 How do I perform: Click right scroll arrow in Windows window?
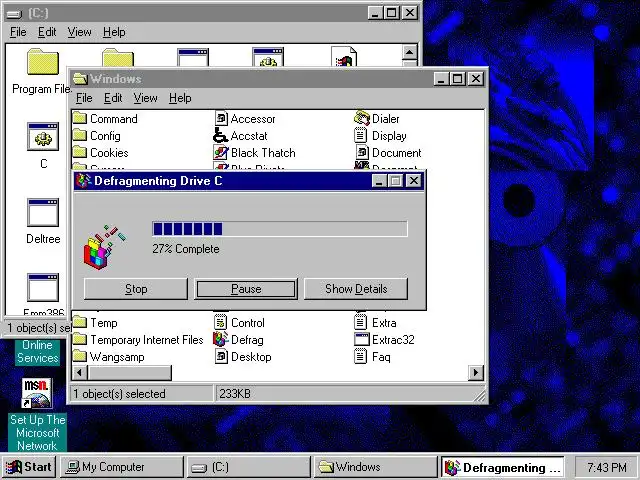(x=476, y=372)
